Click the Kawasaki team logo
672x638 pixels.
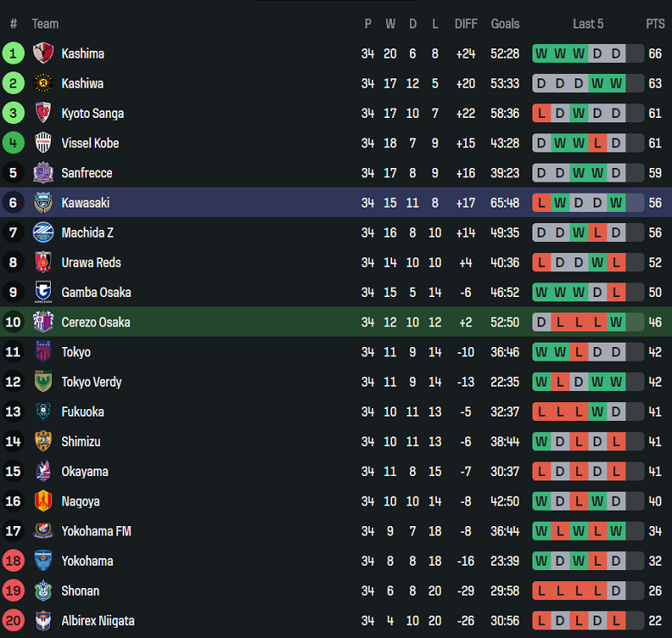[43, 203]
